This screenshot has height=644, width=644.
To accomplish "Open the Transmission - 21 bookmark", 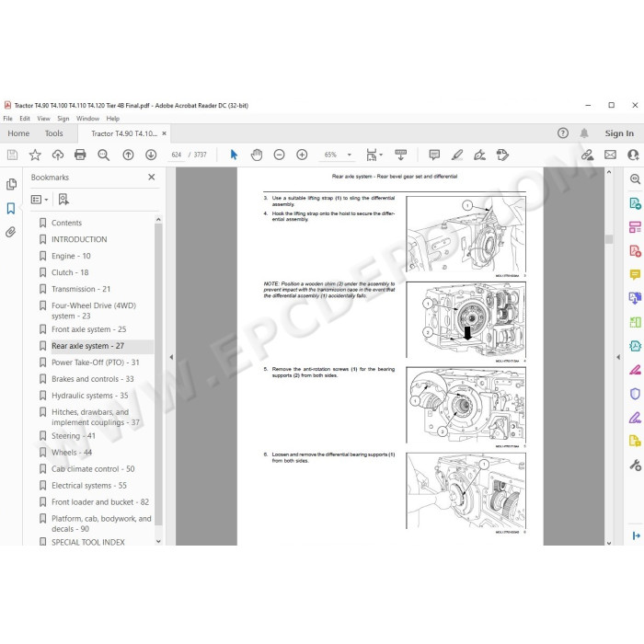I will click(x=81, y=289).
